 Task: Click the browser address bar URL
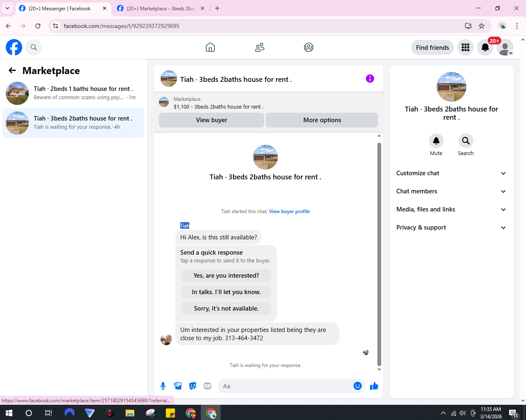click(x=121, y=26)
